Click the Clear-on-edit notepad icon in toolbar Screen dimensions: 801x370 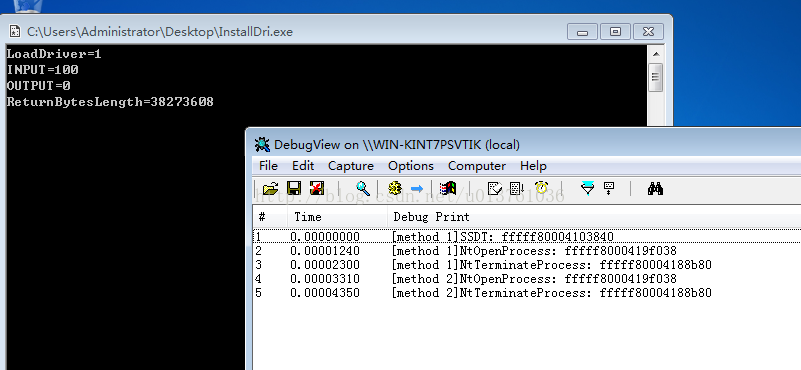[494, 189]
